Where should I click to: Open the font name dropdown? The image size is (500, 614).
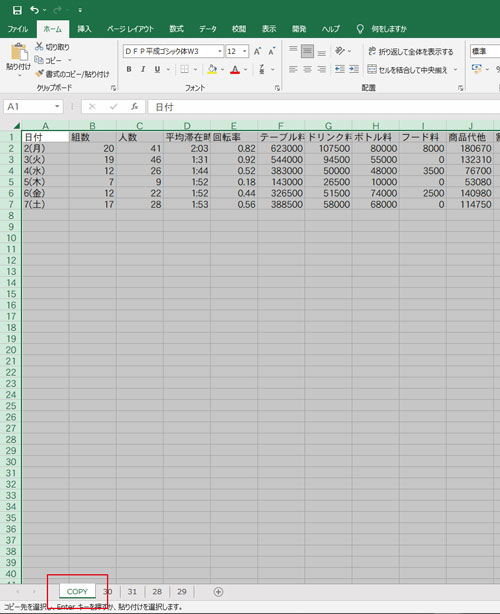[x=220, y=51]
